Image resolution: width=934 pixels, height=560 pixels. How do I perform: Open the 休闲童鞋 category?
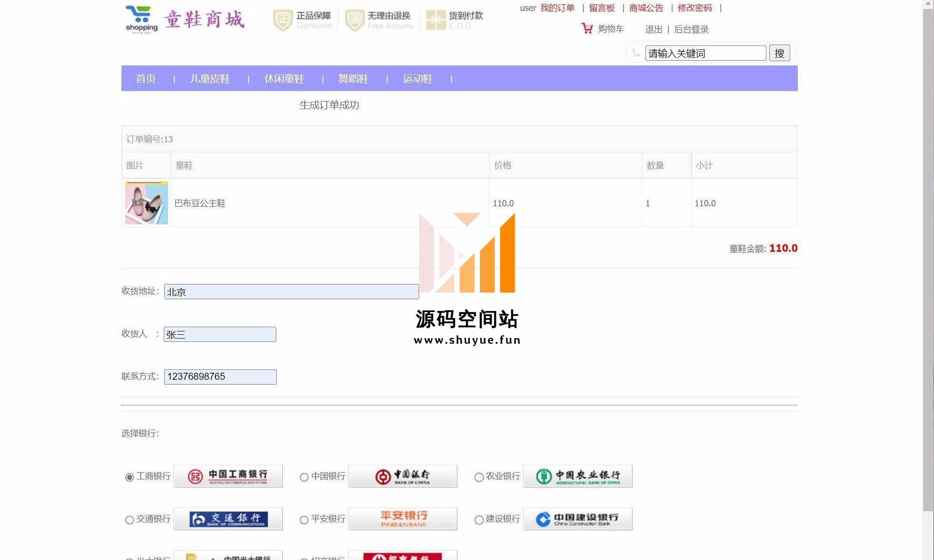coord(284,79)
